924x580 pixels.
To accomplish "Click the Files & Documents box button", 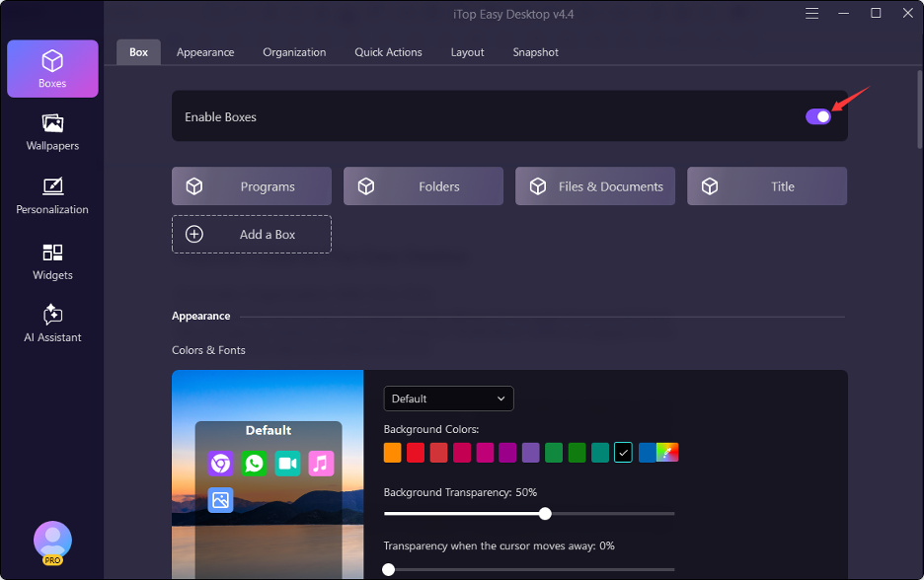I will [595, 186].
